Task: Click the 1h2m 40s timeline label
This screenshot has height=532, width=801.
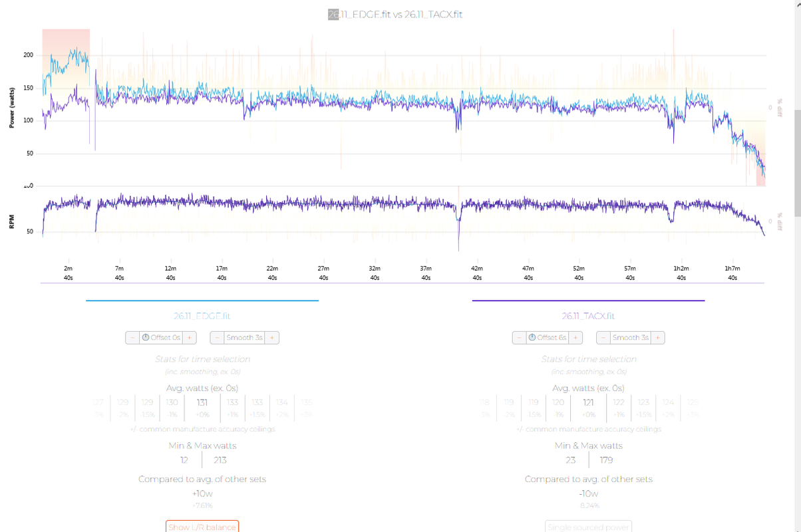Action: pos(681,273)
